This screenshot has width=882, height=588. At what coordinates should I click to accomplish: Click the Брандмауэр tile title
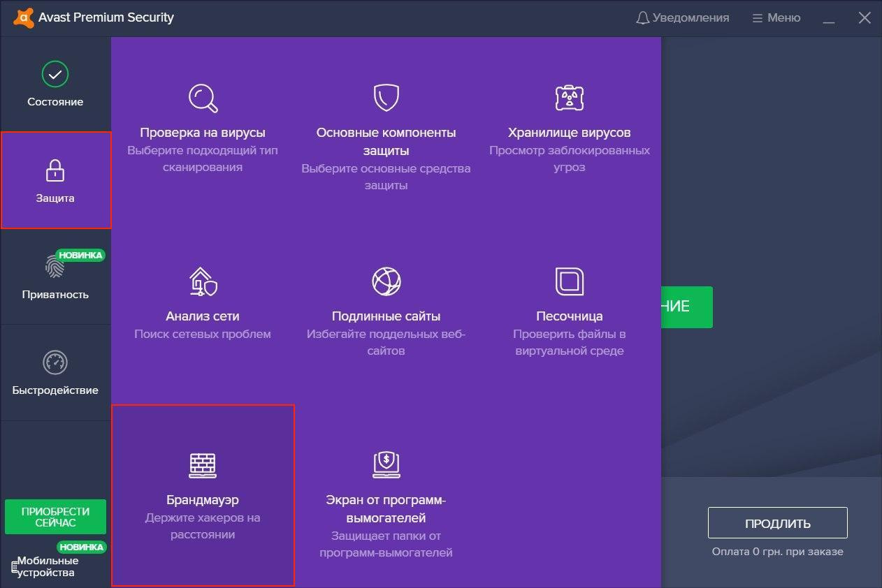click(203, 500)
